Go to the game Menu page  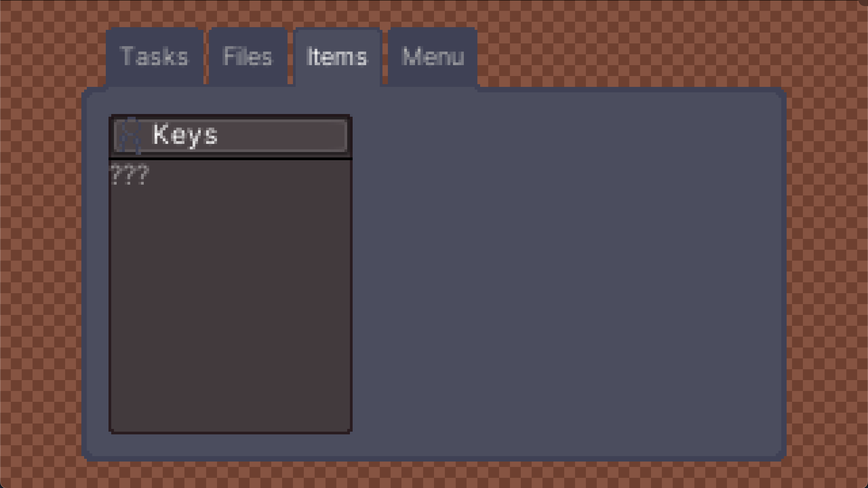click(433, 56)
